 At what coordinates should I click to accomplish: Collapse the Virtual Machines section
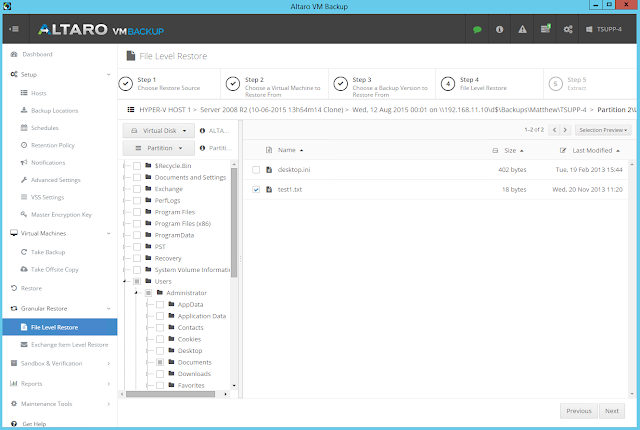pyautogui.click(x=109, y=233)
